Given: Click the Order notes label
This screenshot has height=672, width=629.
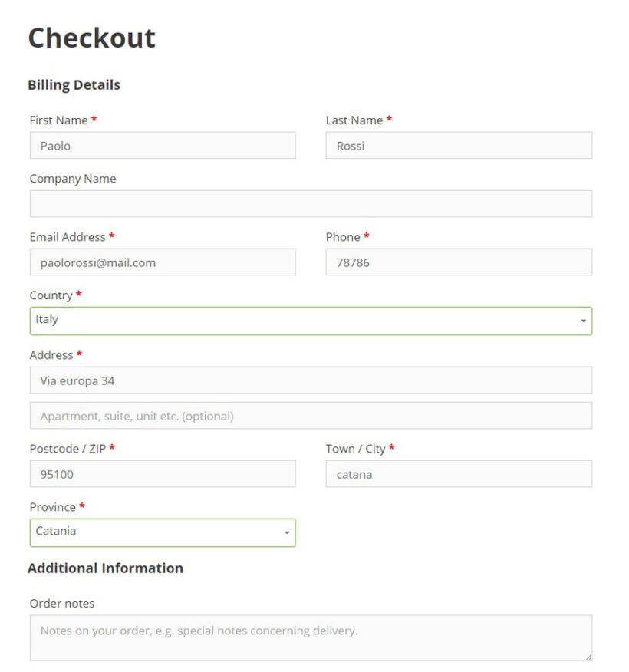Looking at the screenshot, I should (62, 604).
